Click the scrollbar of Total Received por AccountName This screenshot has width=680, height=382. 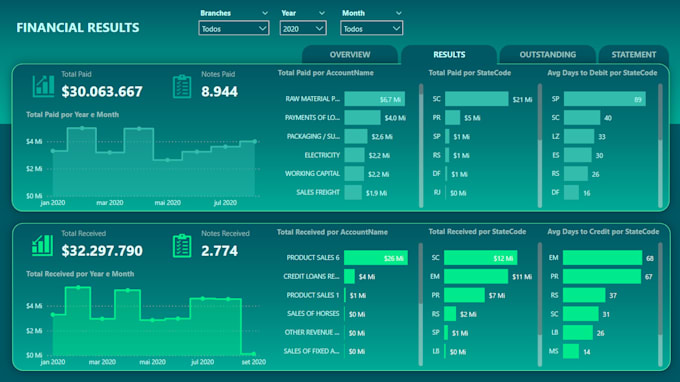421,304
